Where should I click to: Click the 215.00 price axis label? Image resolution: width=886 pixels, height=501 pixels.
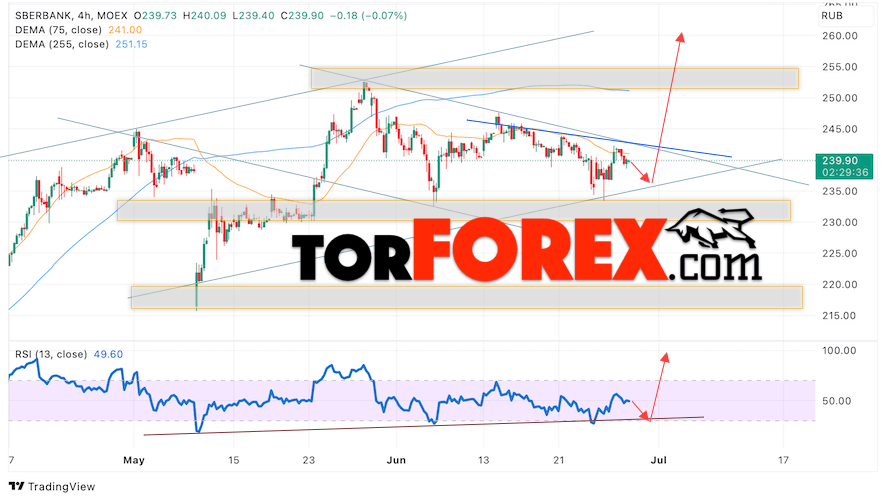coord(839,315)
